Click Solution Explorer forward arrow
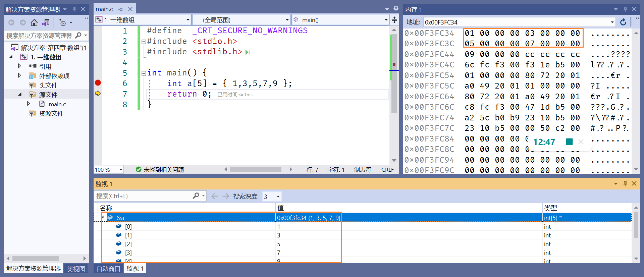 click(x=23, y=22)
